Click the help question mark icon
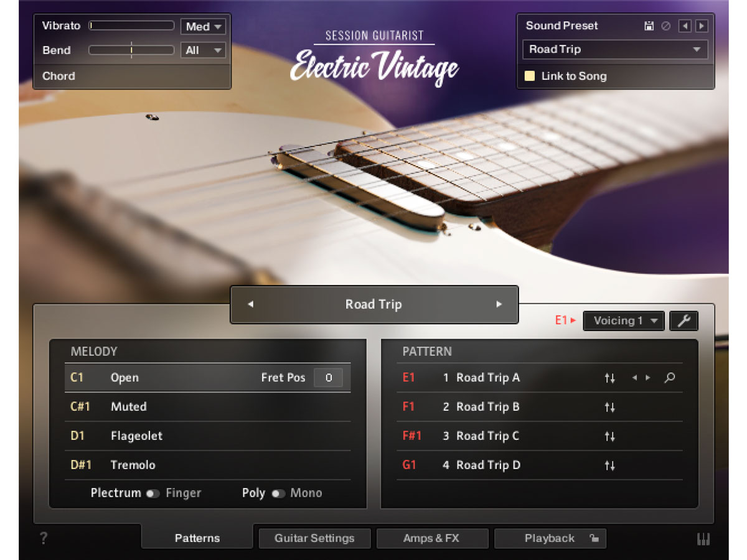The width and height of the screenshot is (747, 560). point(42,538)
